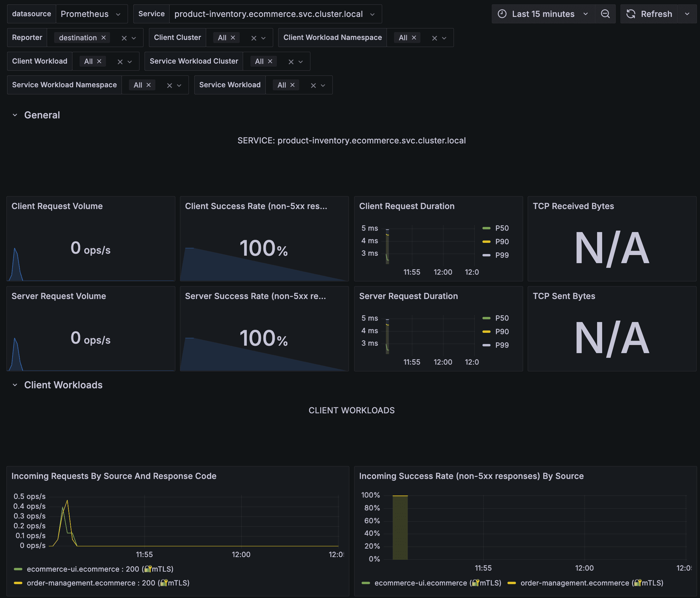The height and width of the screenshot is (598, 700).
Task: Expand the Client Workload dropdown chevron
Action: (130, 62)
